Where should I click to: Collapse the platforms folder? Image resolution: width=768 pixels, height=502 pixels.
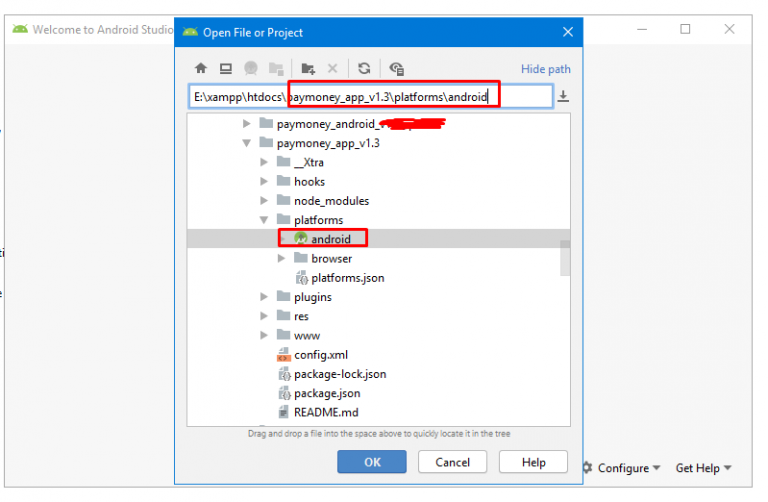point(265,220)
